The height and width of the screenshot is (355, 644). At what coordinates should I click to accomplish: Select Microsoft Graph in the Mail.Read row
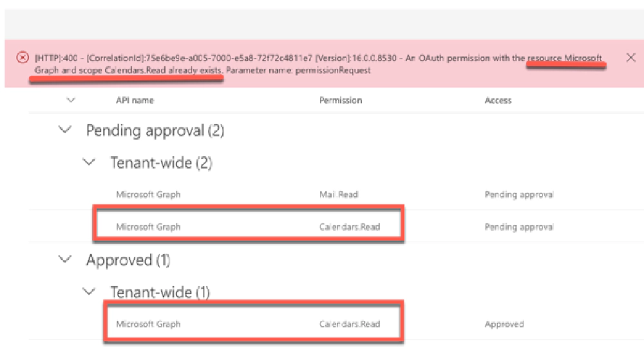(148, 194)
